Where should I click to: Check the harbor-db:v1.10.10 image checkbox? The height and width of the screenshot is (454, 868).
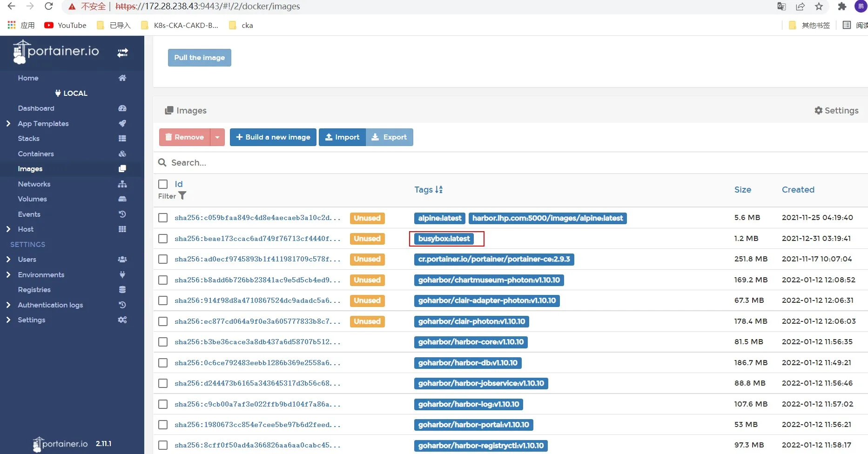[x=163, y=363]
